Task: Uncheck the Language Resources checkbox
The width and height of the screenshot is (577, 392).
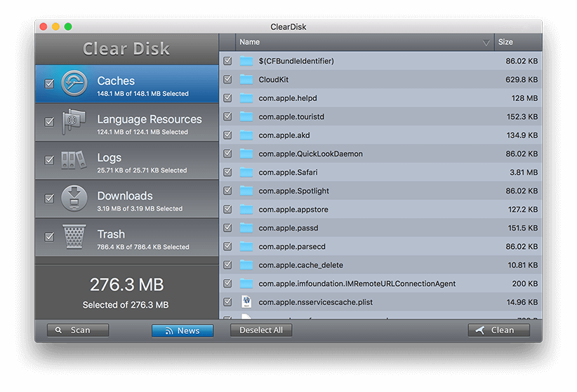Action: click(x=49, y=122)
